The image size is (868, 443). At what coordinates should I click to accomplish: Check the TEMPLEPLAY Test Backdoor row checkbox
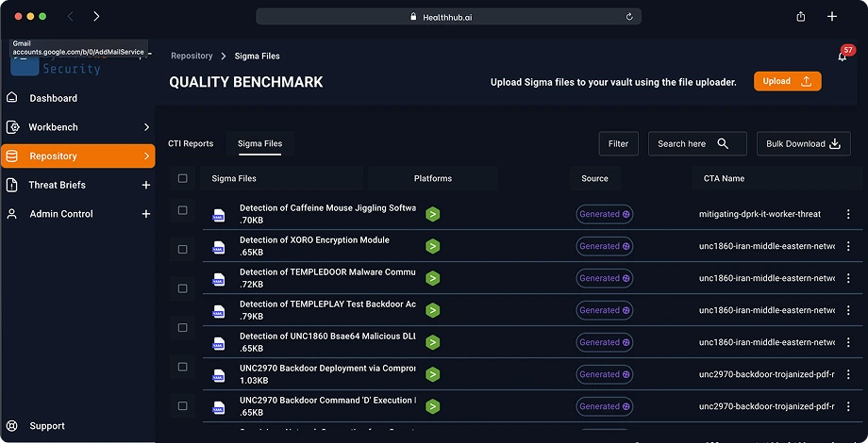pos(183,327)
